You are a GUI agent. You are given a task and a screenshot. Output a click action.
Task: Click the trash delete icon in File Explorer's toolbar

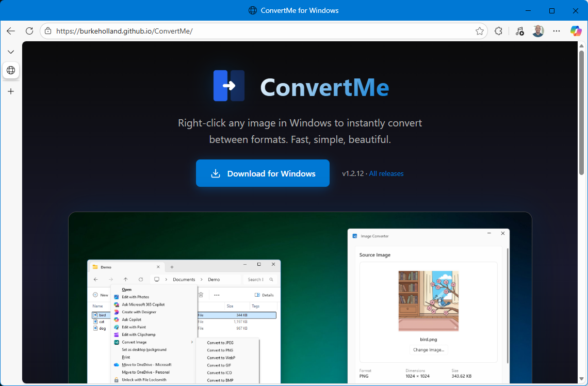point(201,295)
